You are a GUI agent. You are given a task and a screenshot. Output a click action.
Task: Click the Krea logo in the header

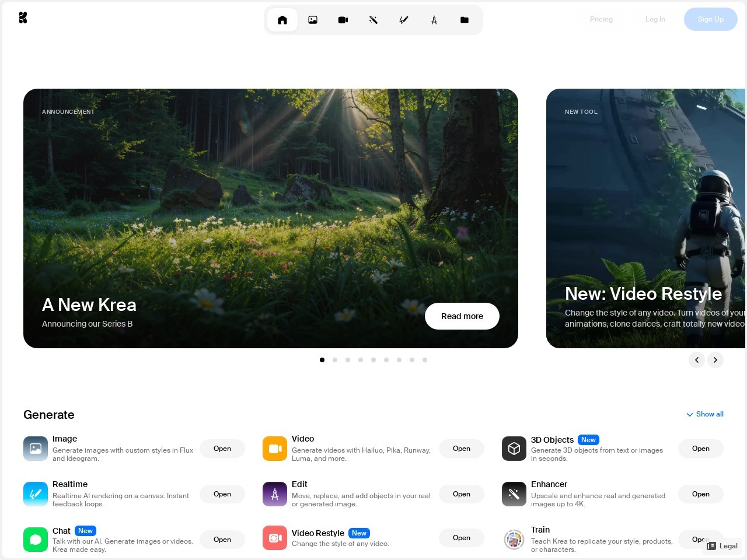click(23, 17)
